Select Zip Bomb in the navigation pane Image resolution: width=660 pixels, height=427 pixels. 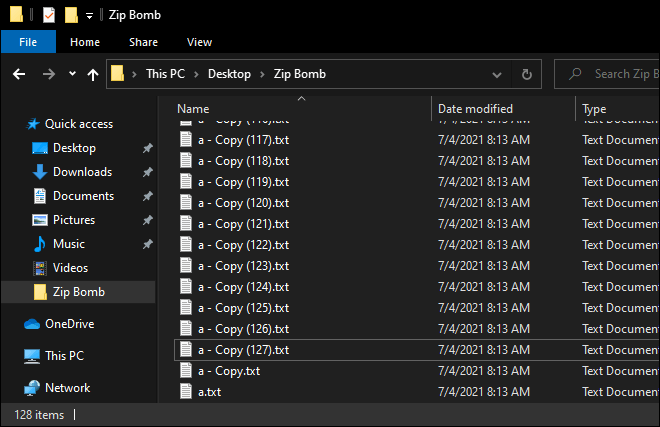[x=78, y=292]
